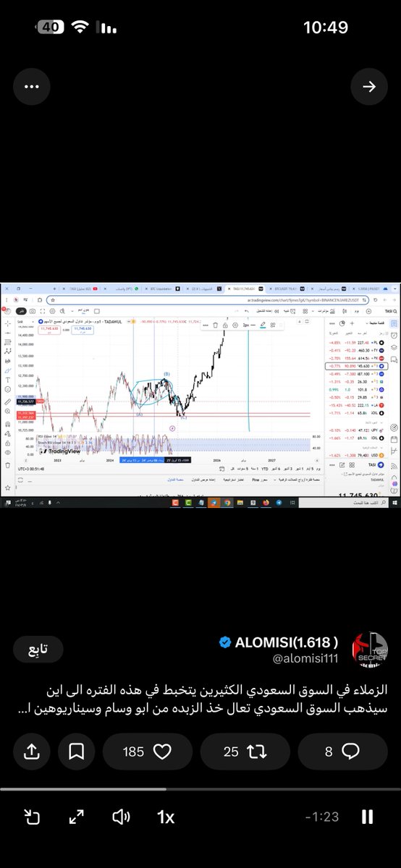Screen dimensions: 401x868
Task: Open ALOMISI's profile avatar picture
Action: point(369,649)
